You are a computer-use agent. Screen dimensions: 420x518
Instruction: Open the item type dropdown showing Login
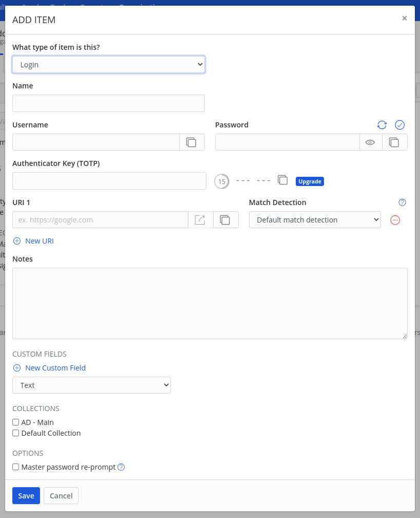[x=108, y=64]
